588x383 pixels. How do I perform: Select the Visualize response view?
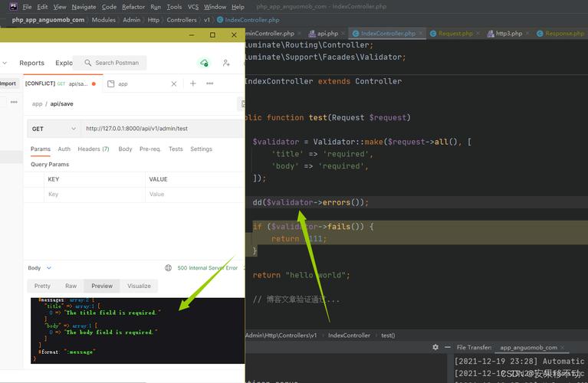139,286
